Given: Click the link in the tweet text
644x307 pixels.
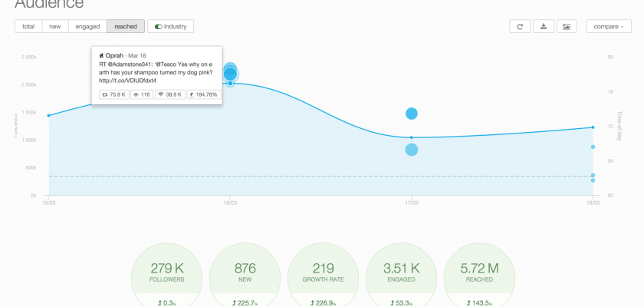Looking at the screenshot, I should 128,81.
